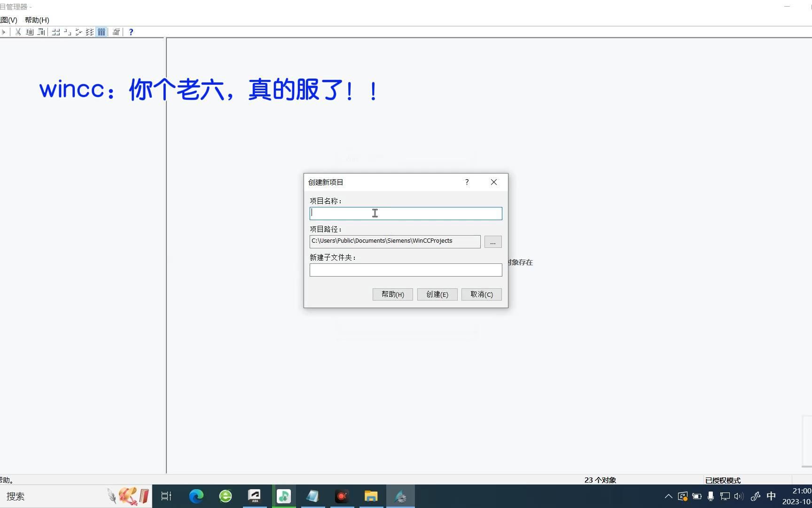Click the taskbar 搜索 search box
Screen dimensions: 812x508
coord(75,496)
